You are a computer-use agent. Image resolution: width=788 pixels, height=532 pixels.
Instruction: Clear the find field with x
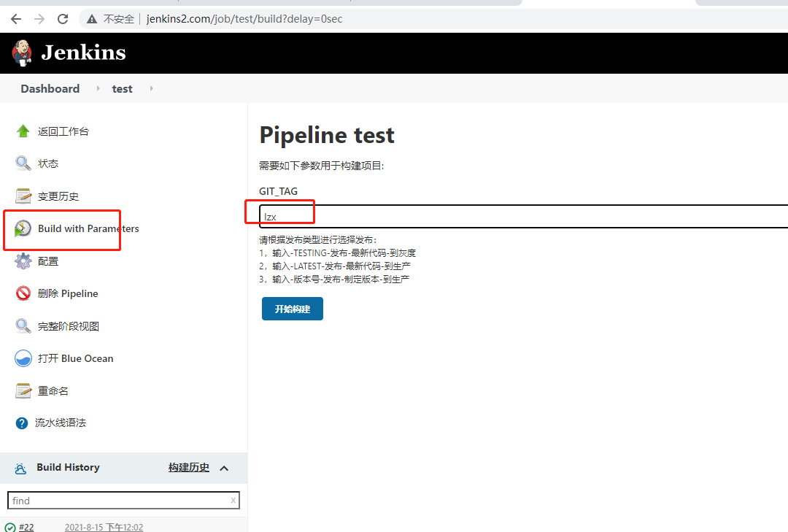click(233, 501)
